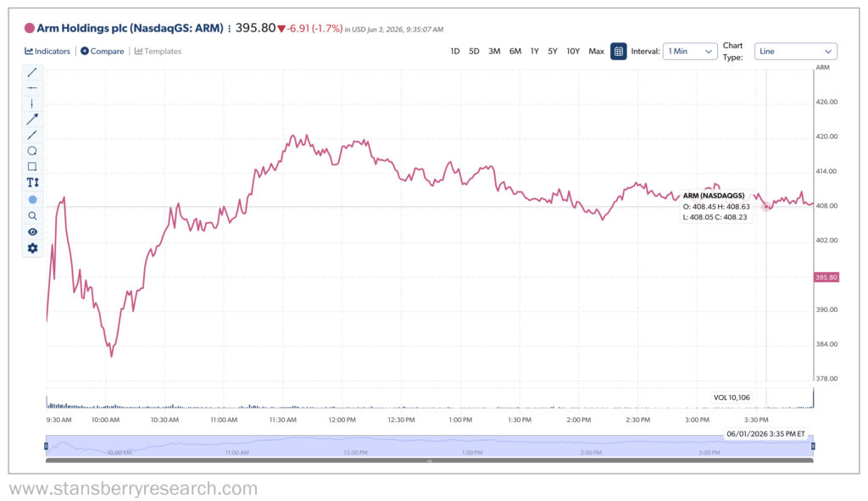868x501 pixels.
Task: Select the trend line drawing tool
Action: pyautogui.click(x=32, y=73)
